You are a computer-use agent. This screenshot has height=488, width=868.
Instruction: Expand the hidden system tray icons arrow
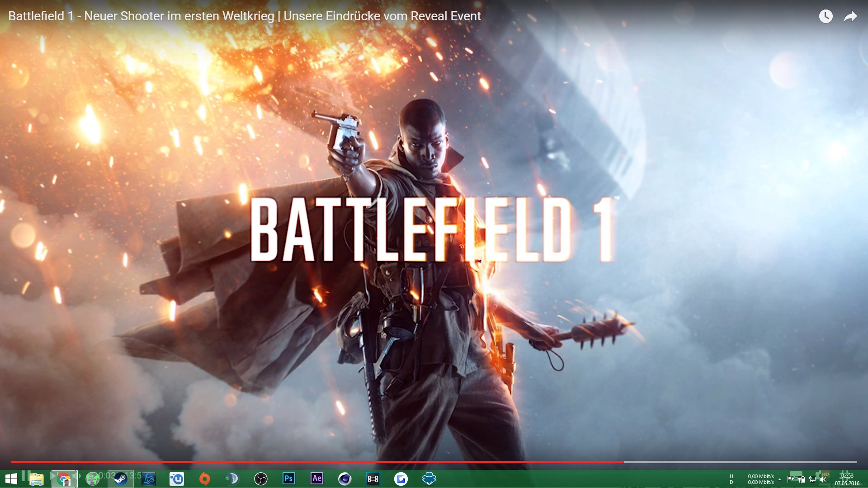click(780, 479)
